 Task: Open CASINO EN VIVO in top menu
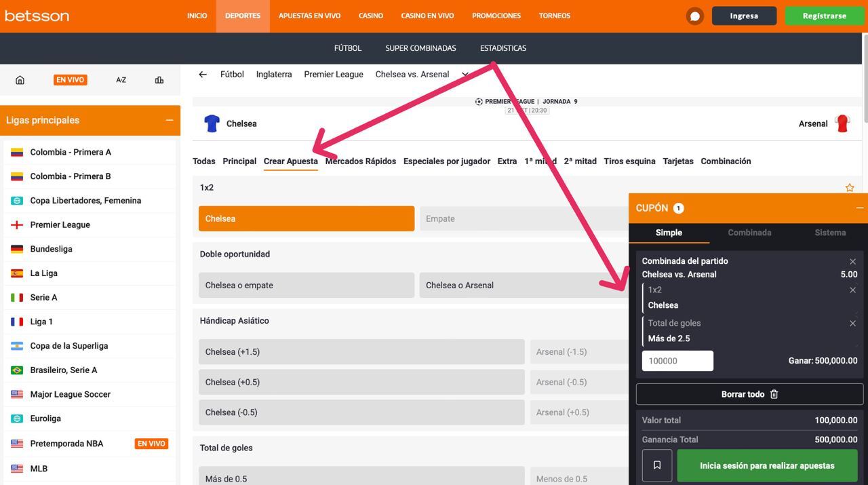427,16
